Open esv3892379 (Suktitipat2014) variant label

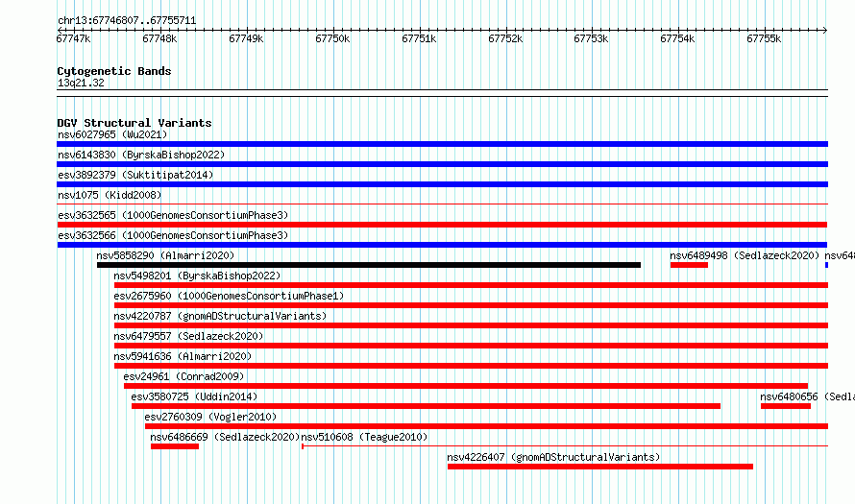[135, 175]
